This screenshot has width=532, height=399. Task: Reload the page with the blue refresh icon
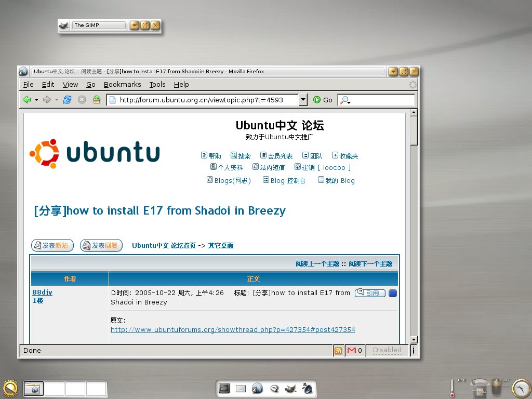coord(67,100)
